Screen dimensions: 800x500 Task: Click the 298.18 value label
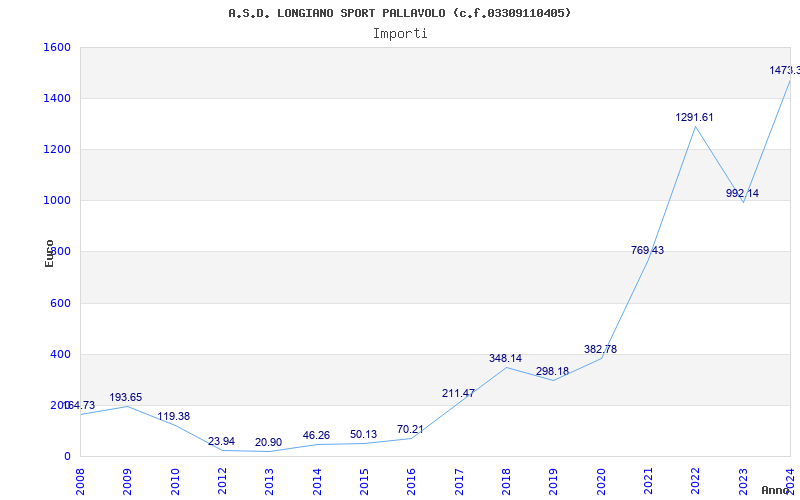pyautogui.click(x=552, y=371)
